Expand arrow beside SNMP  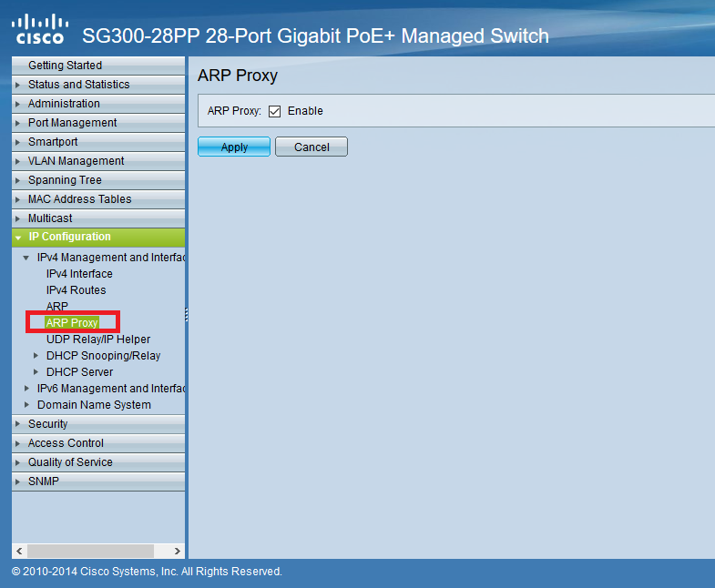point(18,482)
